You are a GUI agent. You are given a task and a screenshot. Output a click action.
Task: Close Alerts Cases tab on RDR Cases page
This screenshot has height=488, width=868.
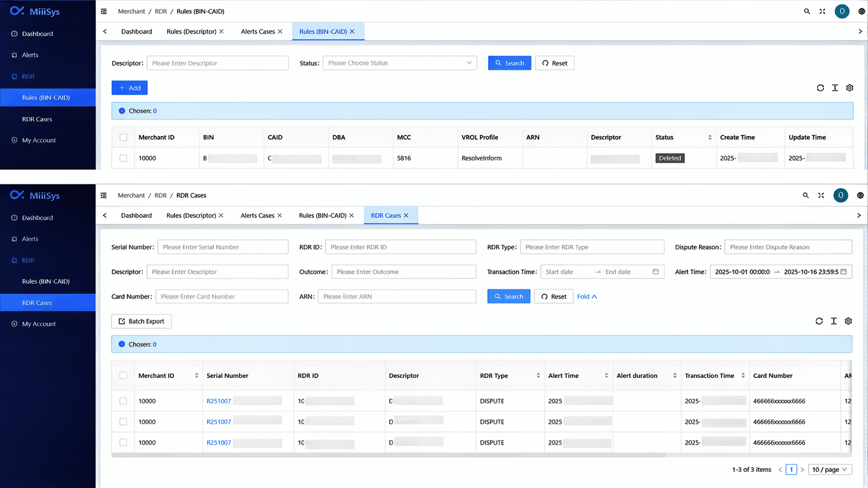point(279,215)
